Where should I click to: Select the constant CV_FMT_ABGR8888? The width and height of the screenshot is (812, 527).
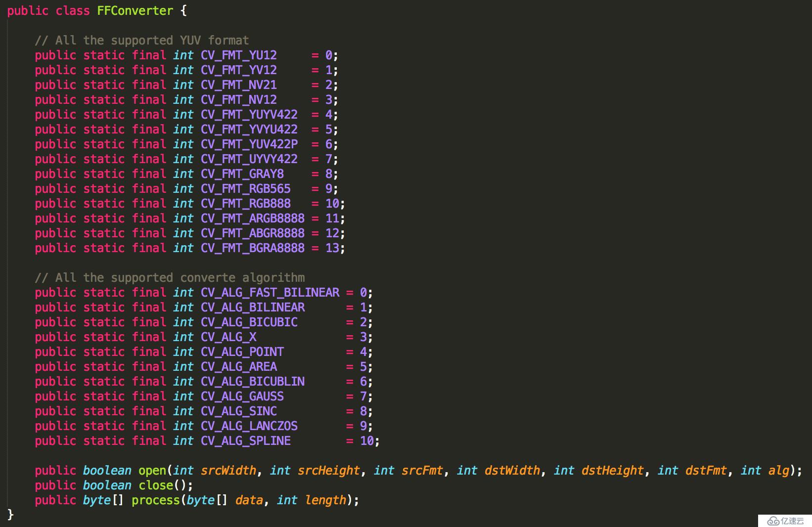[253, 233]
